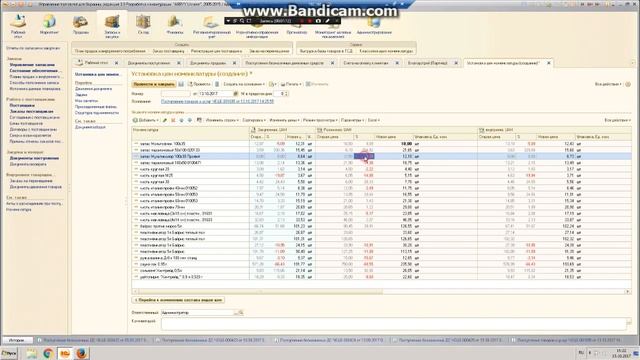Image resolution: width=640 pixels, height=360 pixels.
Task: Click Заказ на перемещение command
Action: 269,51
